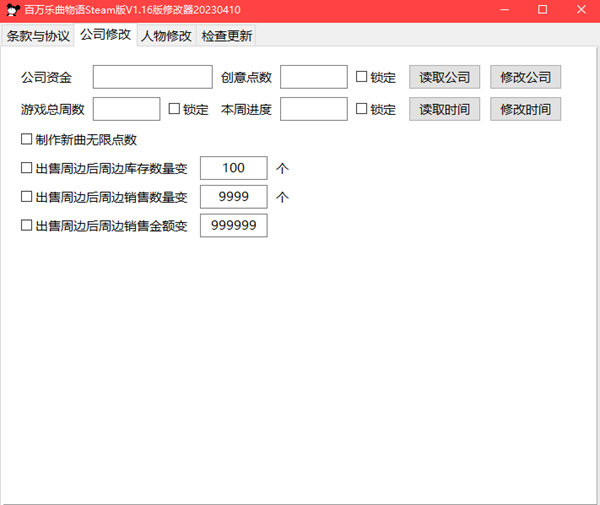Enable 制作新曲无限点数 checkbox
600x505 pixels.
tap(27, 139)
